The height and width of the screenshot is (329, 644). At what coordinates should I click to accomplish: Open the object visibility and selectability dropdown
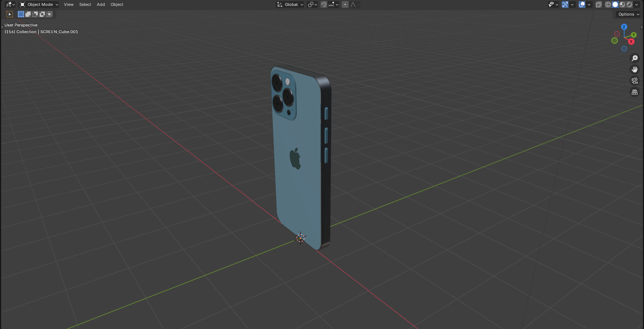[x=553, y=4]
